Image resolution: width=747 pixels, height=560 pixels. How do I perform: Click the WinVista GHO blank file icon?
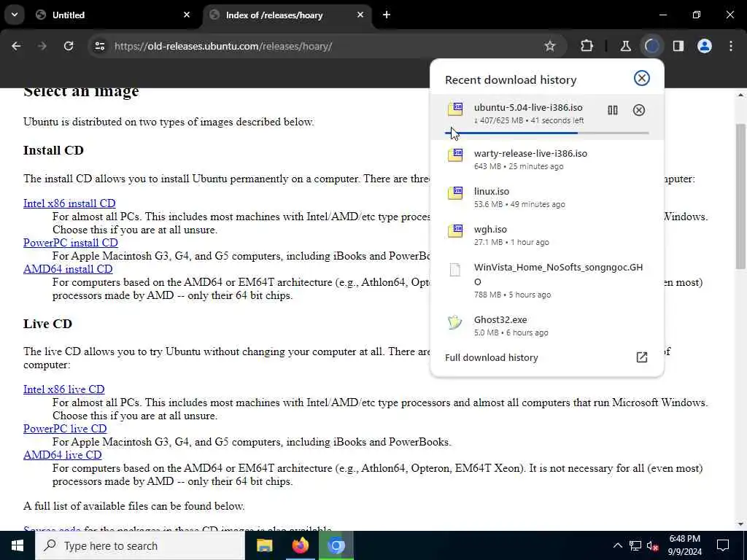(455, 270)
